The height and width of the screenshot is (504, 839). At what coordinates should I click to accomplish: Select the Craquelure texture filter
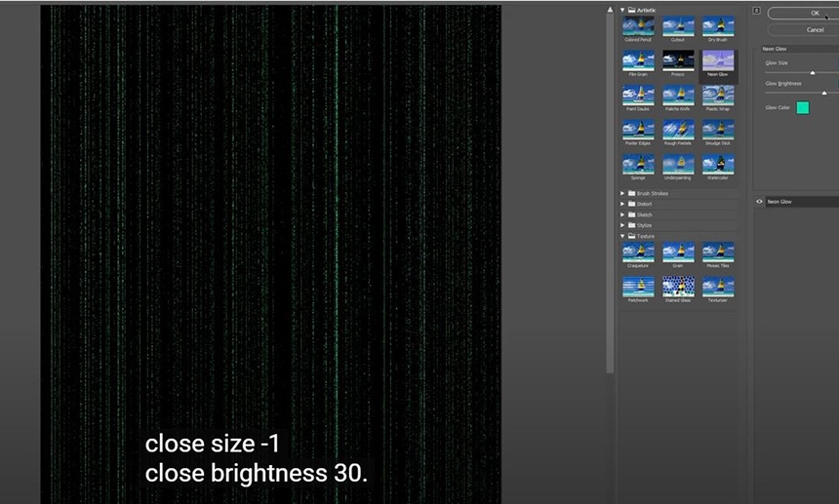638,252
